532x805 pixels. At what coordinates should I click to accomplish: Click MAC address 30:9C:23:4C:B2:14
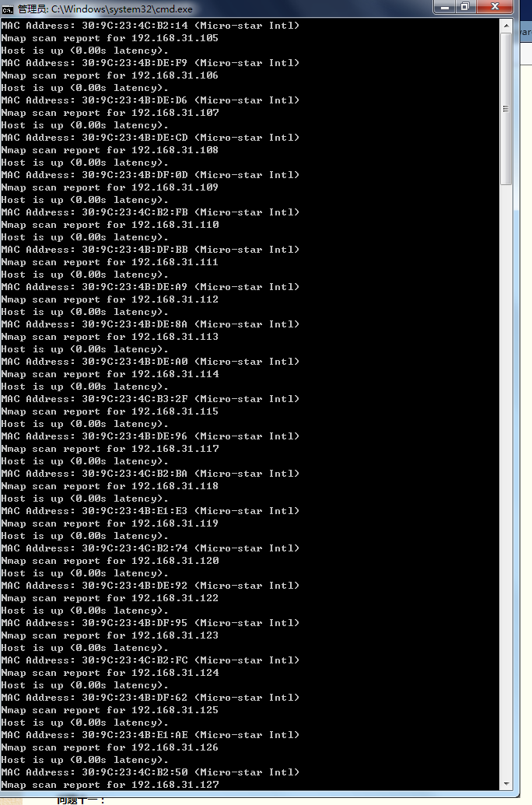coord(135,26)
